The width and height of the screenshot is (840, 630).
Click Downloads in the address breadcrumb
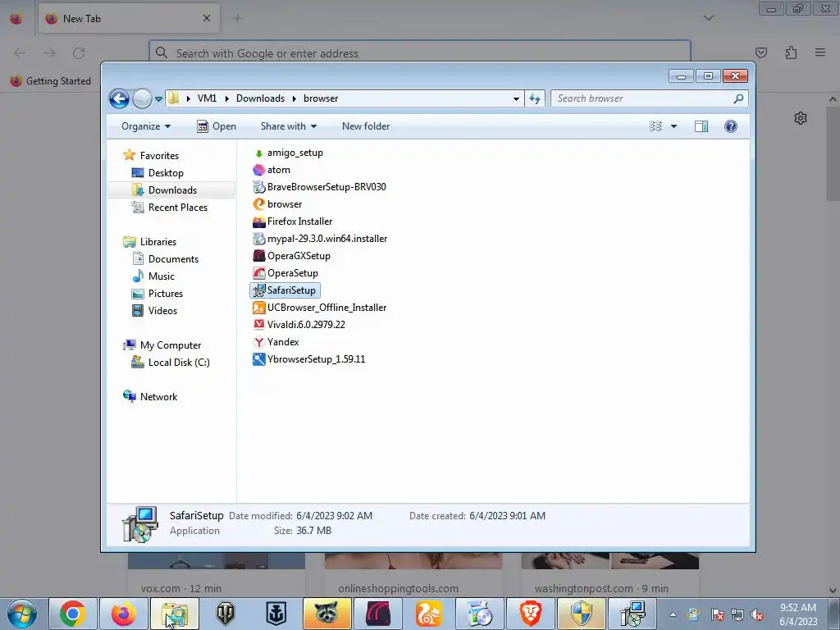point(260,98)
